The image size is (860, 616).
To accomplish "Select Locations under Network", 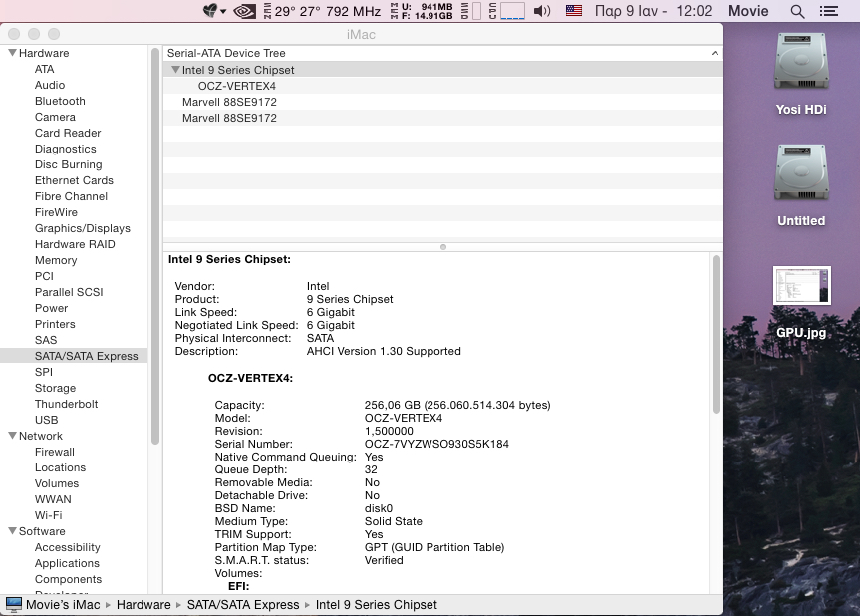I will click(x=60, y=467).
